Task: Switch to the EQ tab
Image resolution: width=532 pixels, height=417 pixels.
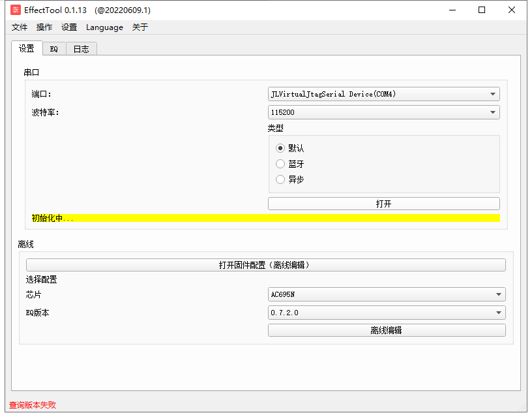Action: (54, 49)
